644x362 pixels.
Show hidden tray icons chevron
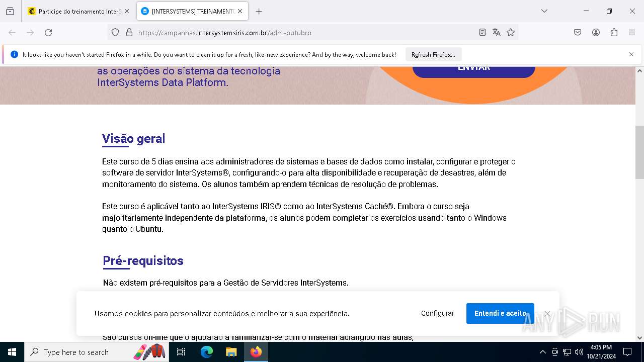tap(542, 352)
